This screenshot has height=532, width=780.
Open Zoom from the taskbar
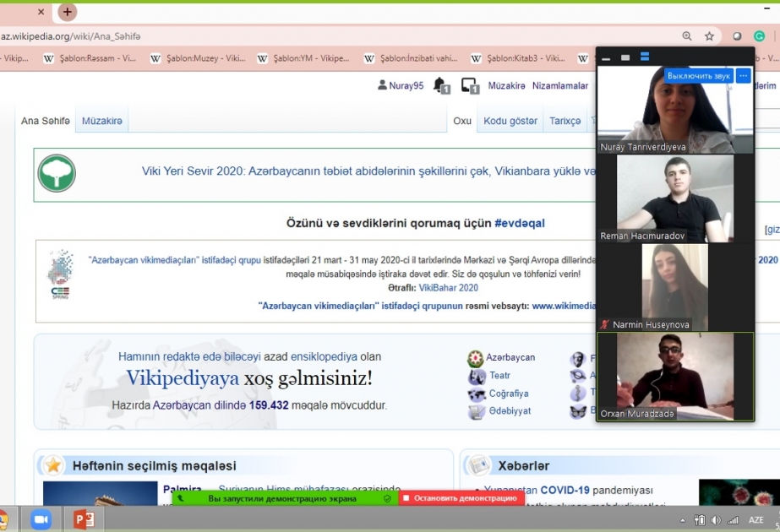[41, 520]
